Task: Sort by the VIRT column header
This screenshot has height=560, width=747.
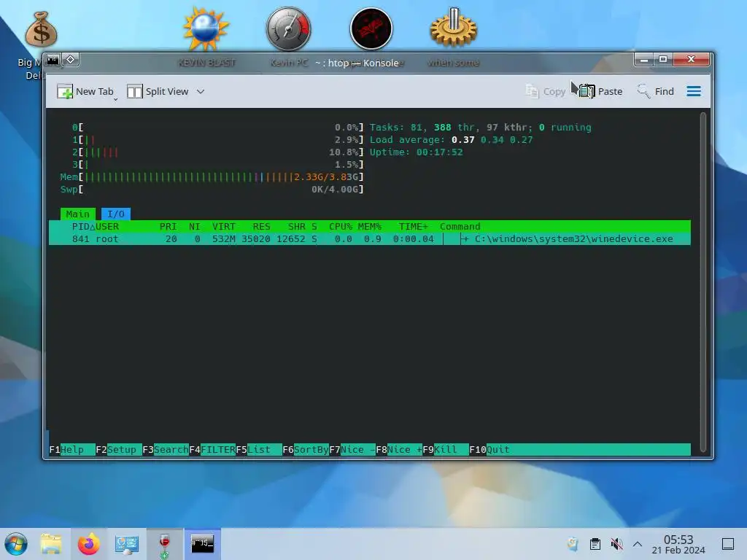Action: (x=224, y=227)
